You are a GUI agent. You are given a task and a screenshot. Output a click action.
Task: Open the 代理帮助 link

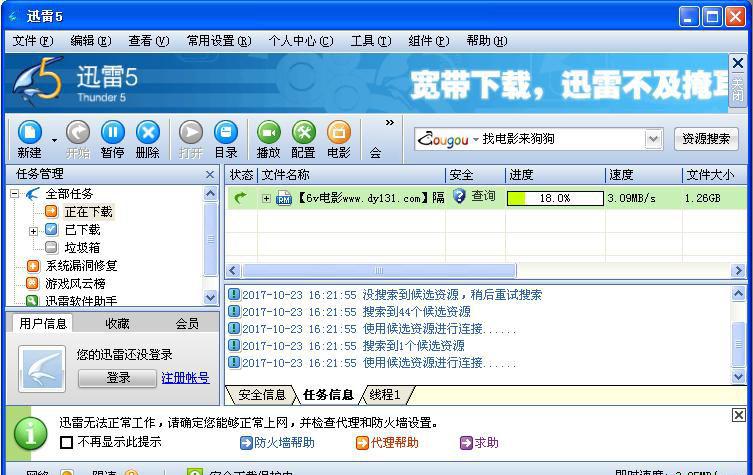pyautogui.click(x=387, y=442)
